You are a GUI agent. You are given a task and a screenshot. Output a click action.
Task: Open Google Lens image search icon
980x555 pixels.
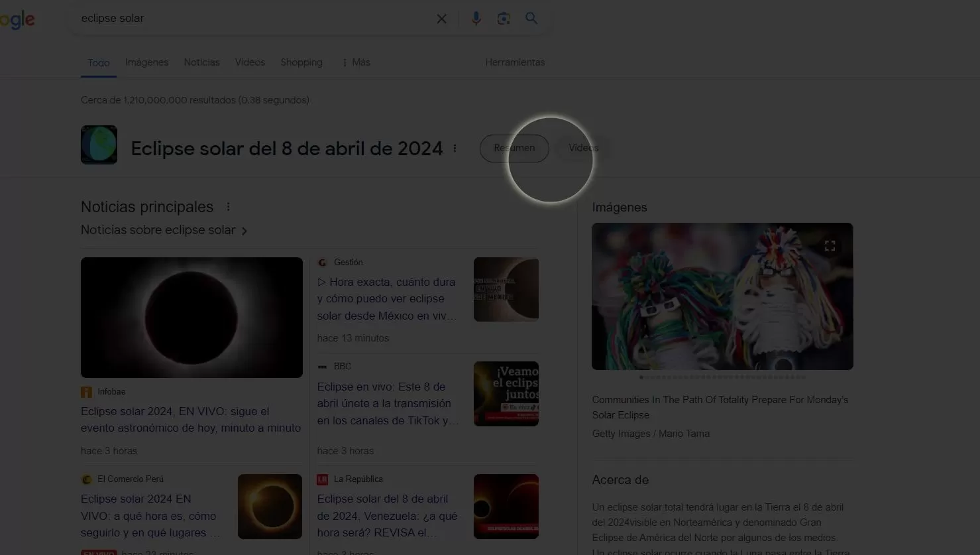[504, 19]
